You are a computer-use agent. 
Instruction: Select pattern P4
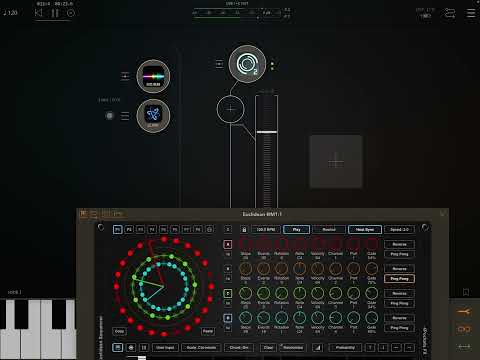[x=152, y=229]
